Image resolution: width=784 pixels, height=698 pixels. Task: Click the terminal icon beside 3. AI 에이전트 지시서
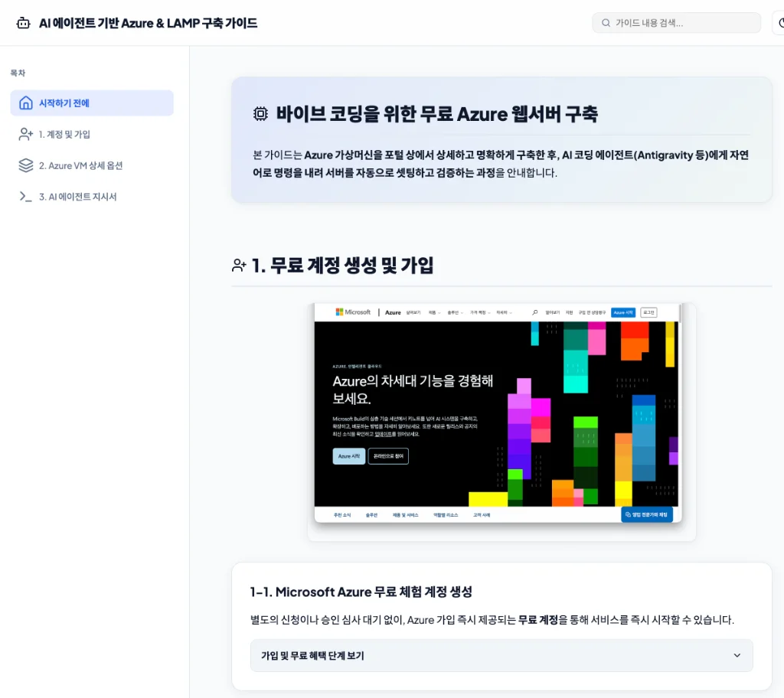tap(25, 197)
